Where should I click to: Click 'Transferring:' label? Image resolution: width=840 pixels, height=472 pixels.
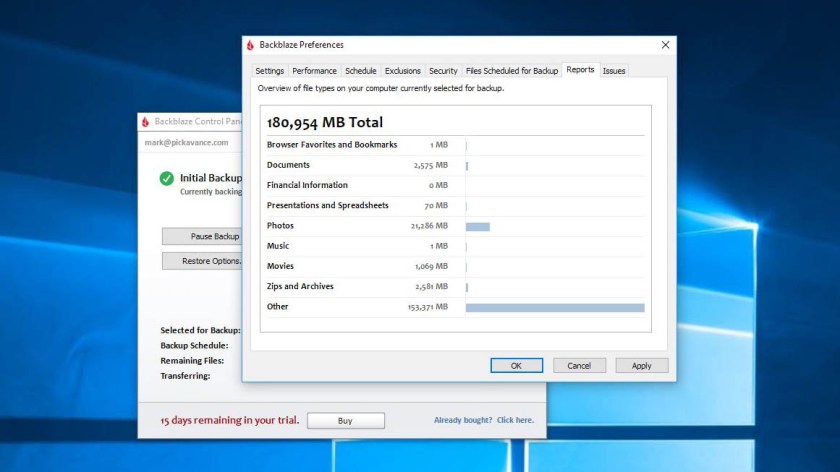click(185, 376)
